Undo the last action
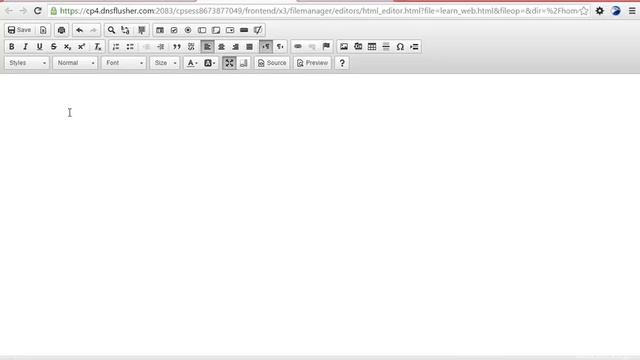Screen dimensions: 640x360 [x=80, y=30]
